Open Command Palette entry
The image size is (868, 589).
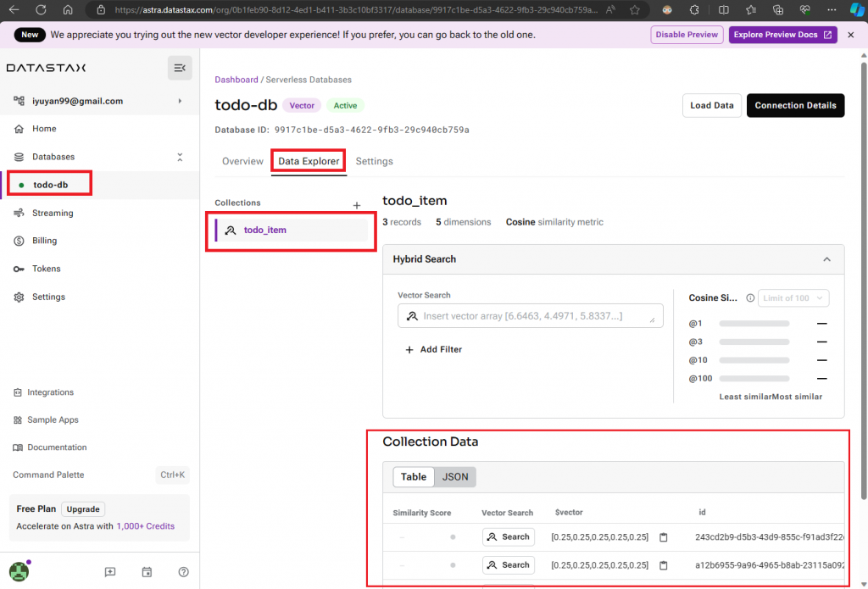100,475
